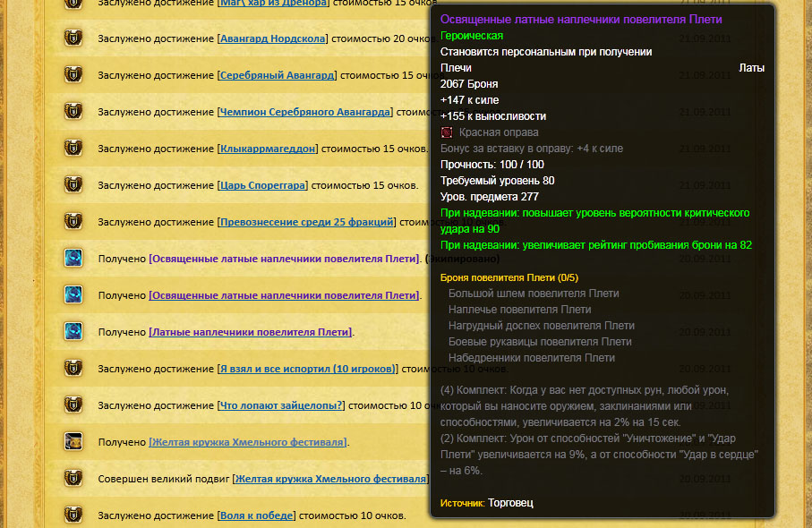Open Освященные латные наплечники link not marked equipped
The image size is (812, 528).
284,295
